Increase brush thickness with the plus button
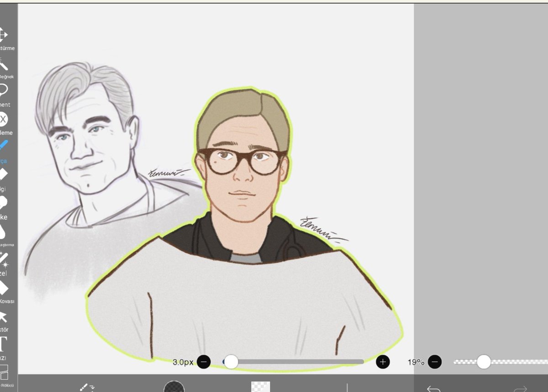The image size is (548, 392). coord(383,362)
